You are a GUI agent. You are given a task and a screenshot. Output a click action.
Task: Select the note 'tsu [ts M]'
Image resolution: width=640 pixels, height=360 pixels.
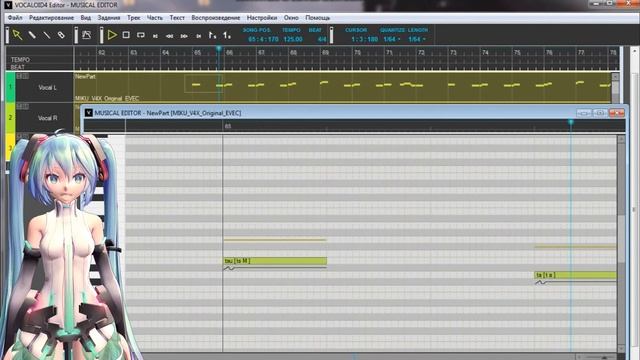point(275,261)
